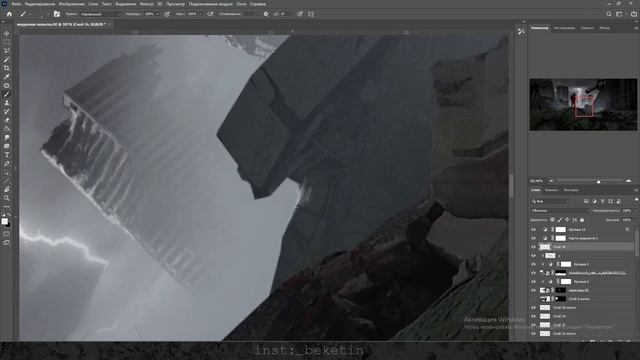This screenshot has height=360, width=640.
Task: Select the Навигатор panel tab
Action: pyautogui.click(x=540, y=28)
